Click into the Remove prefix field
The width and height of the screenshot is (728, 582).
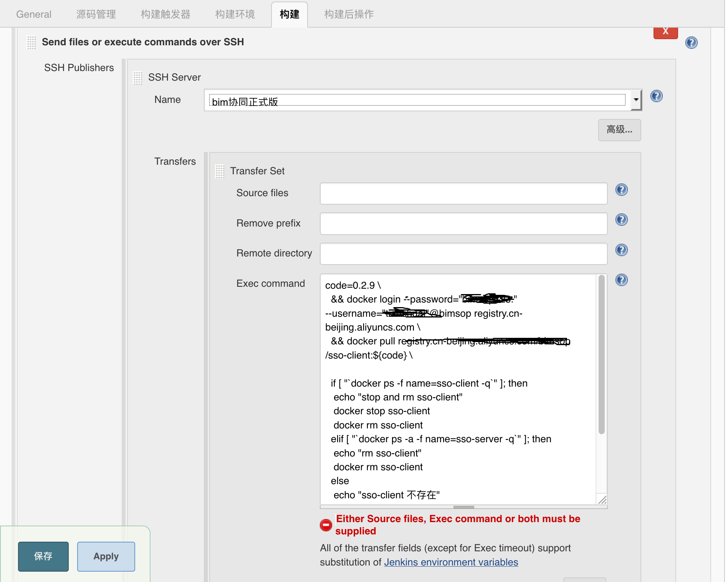pyautogui.click(x=463, y=223)
